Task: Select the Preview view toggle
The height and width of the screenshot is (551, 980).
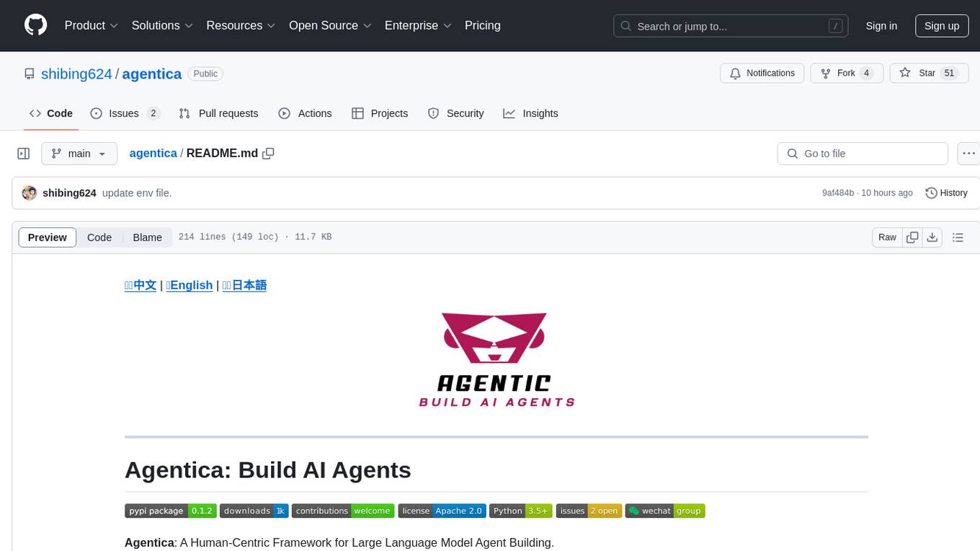Action: pos(48,237)
